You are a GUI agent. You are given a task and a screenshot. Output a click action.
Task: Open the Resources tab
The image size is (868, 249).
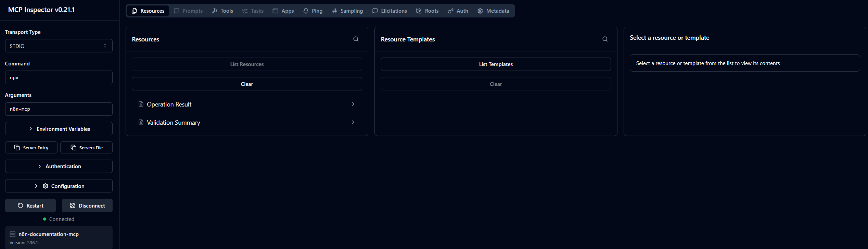pyautogui.click(x=148, y=11)
